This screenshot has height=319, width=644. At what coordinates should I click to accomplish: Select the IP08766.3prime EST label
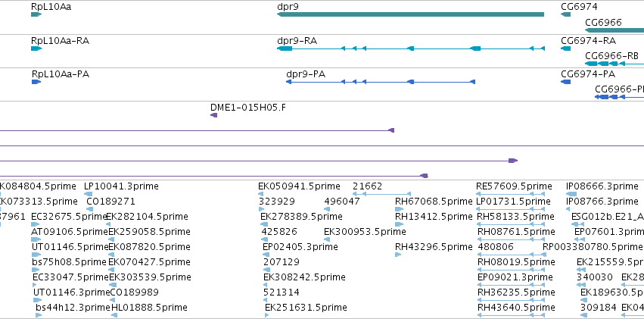(602, 202)
